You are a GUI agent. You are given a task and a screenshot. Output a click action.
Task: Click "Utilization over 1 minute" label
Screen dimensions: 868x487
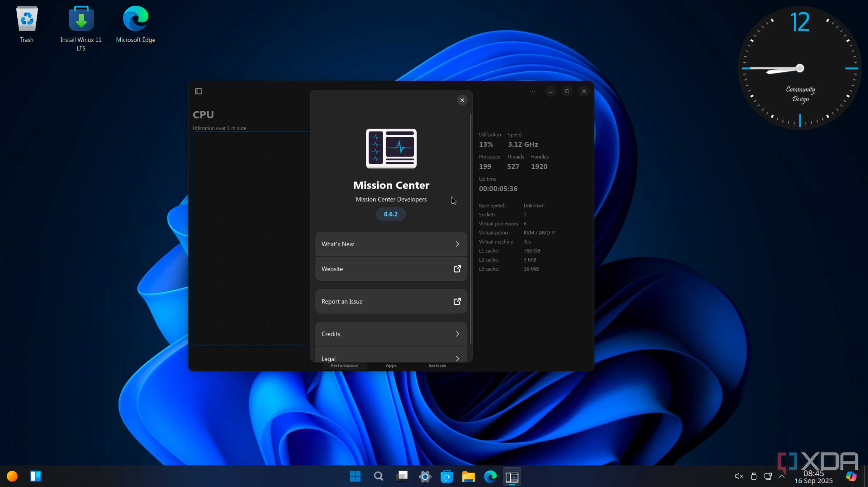coord(219,128)
